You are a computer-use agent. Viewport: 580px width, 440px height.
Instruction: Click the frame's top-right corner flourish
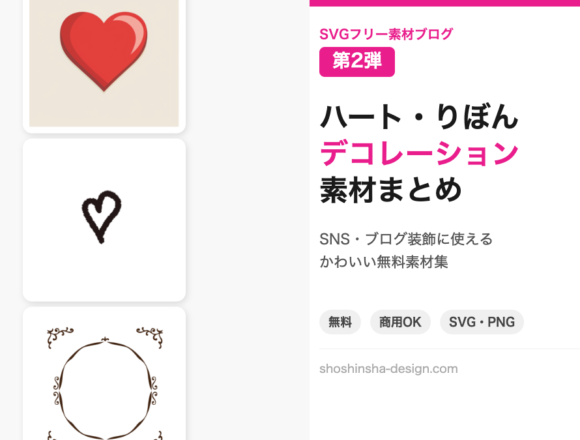(x=150, y=336)
